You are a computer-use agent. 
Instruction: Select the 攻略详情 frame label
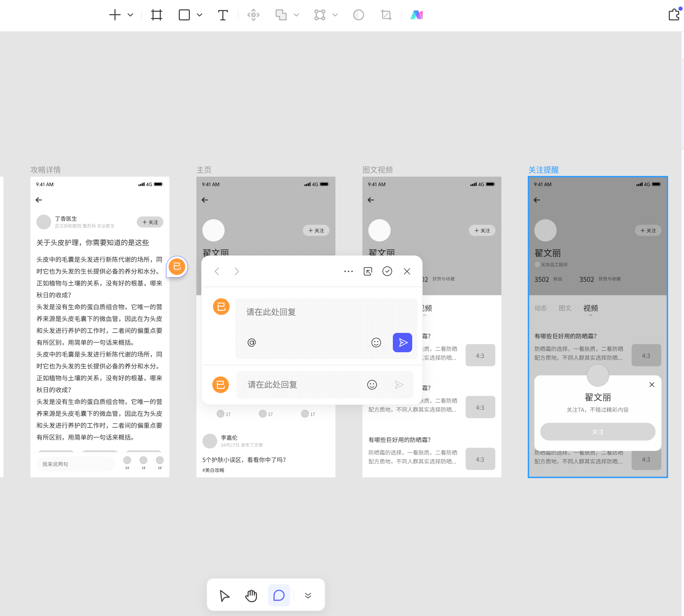46,170
